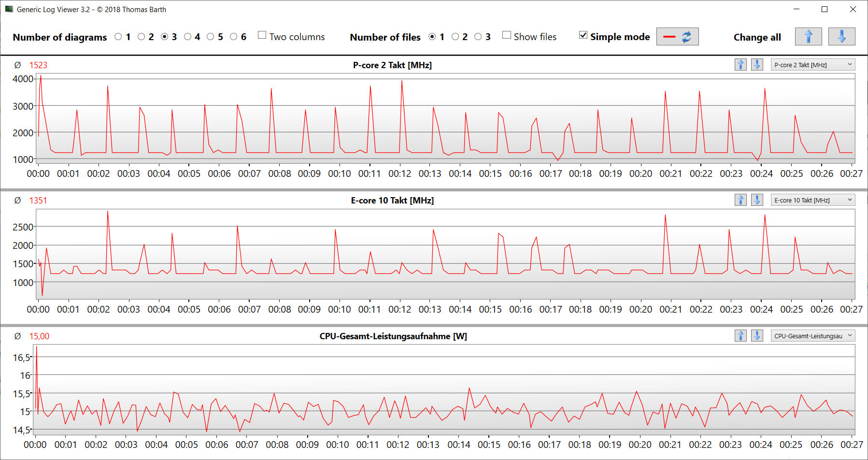
Task: Open the P-core 2 Takt [MHz] dropdown
Action: pyautogui.click(x=812, y=65)
